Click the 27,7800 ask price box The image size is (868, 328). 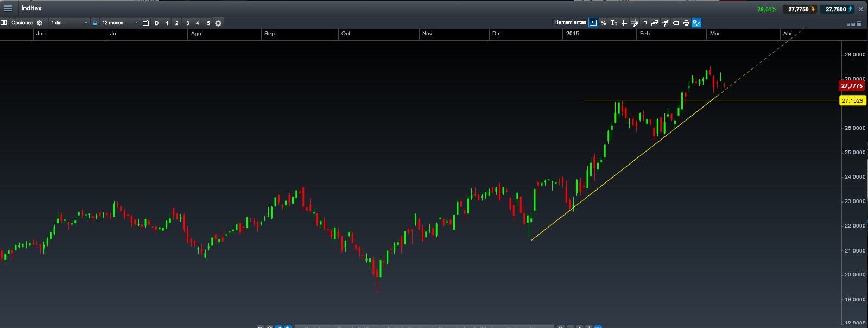coord(837,9)
